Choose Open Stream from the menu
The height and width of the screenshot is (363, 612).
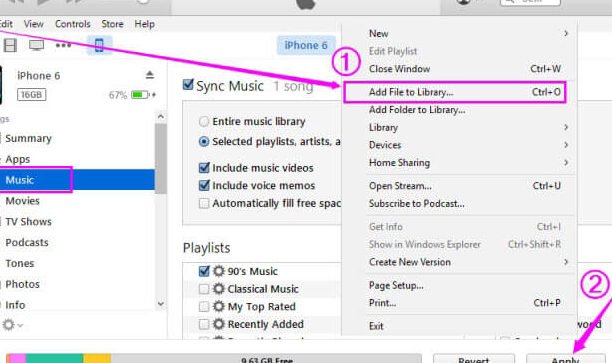[x=460, y=186]
